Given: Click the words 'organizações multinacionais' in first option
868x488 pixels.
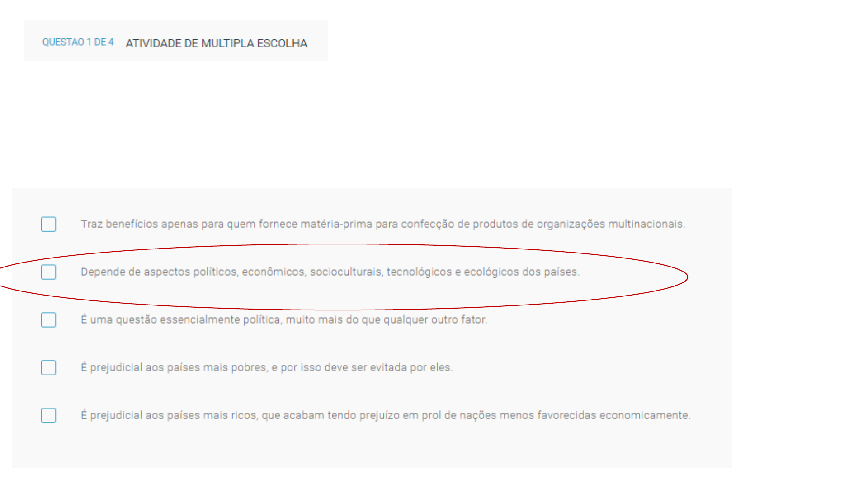Looking at the screenshot, I should [x=611, y=224].
